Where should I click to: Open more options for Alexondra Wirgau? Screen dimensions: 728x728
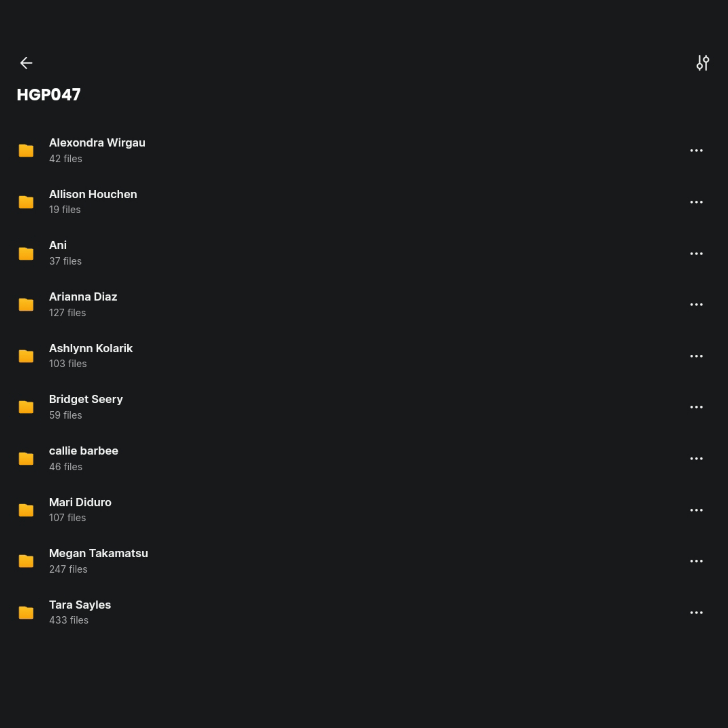click(x=696, y=151)
